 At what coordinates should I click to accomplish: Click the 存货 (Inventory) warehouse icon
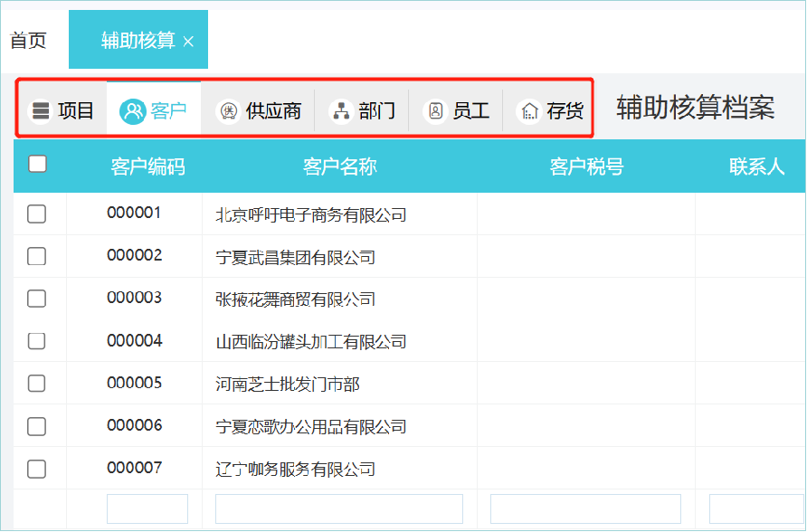click(x=527, y=109)
